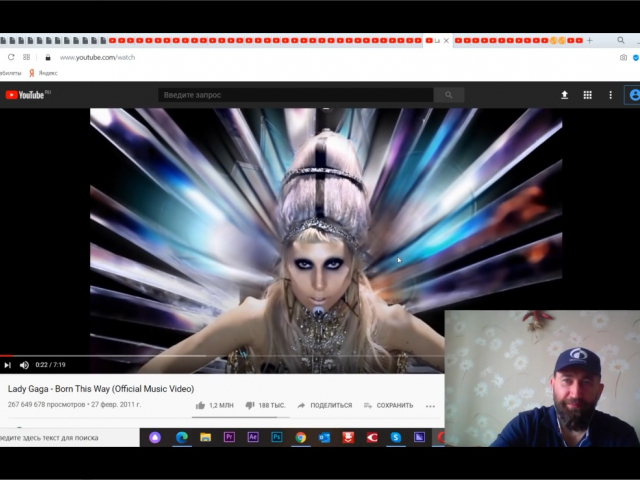Click the webcam overlay thumbnail
640x480 pixels.
[x=542, y=378]
